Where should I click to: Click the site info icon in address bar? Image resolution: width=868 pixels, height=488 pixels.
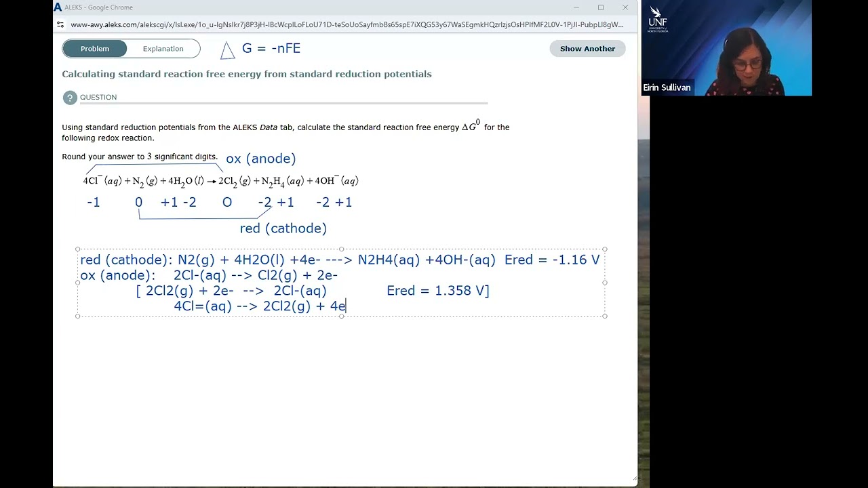tap(60, 24)
